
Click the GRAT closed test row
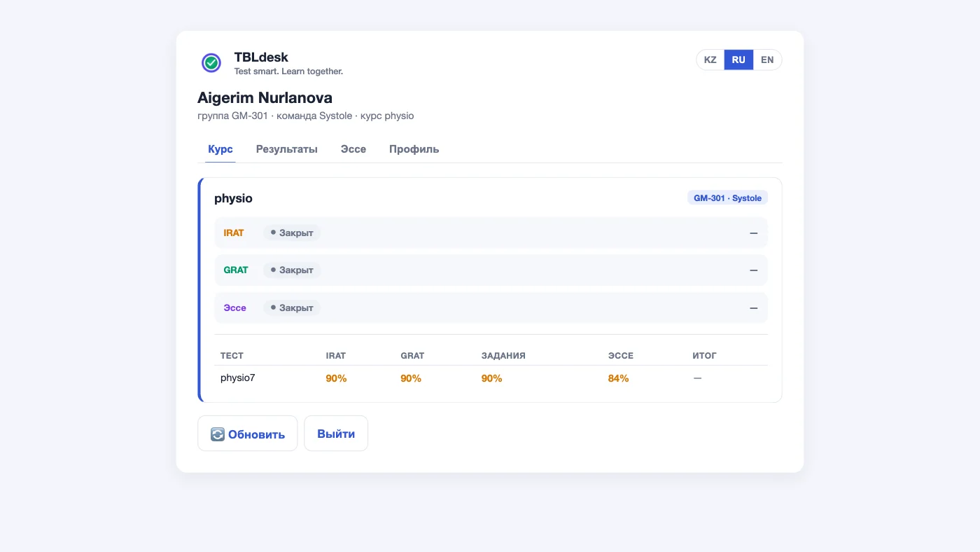click(491, 270)
